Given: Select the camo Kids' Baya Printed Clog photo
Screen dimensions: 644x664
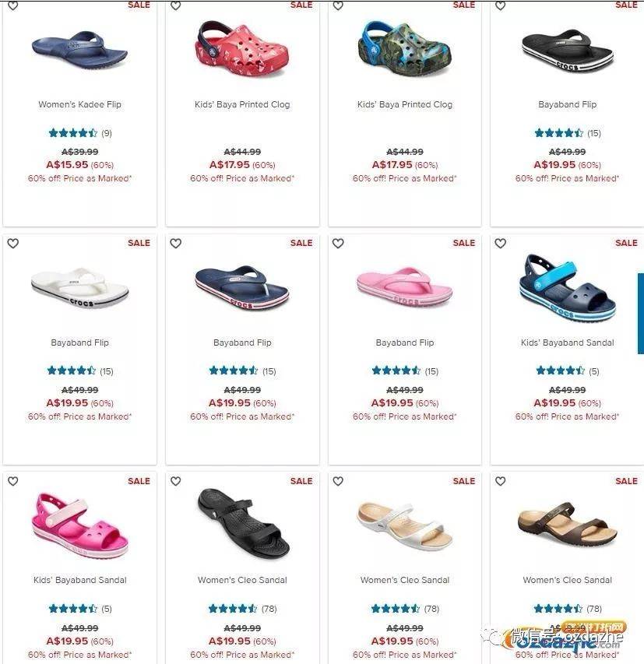Looking at the screenshot, I should [405, 49].
